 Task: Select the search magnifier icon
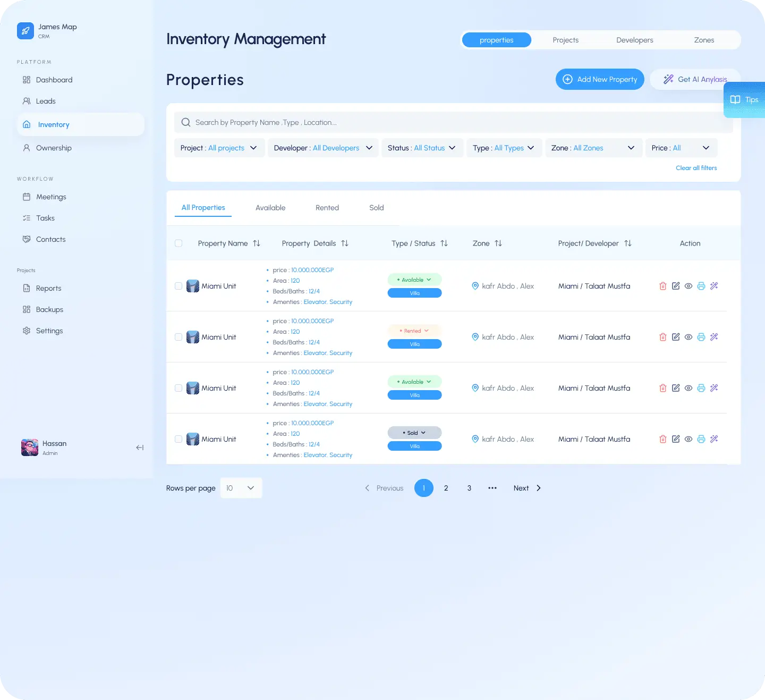point(185,122)
